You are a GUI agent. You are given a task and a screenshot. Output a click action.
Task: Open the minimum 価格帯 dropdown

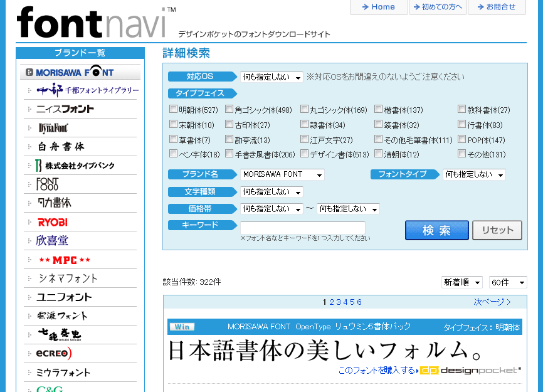tap(272, 209)
